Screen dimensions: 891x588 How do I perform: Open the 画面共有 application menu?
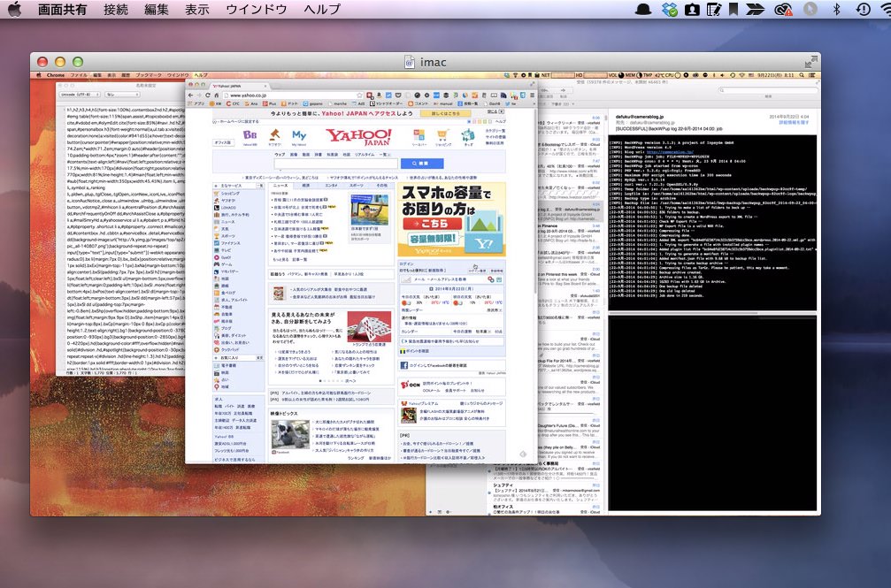62,9
